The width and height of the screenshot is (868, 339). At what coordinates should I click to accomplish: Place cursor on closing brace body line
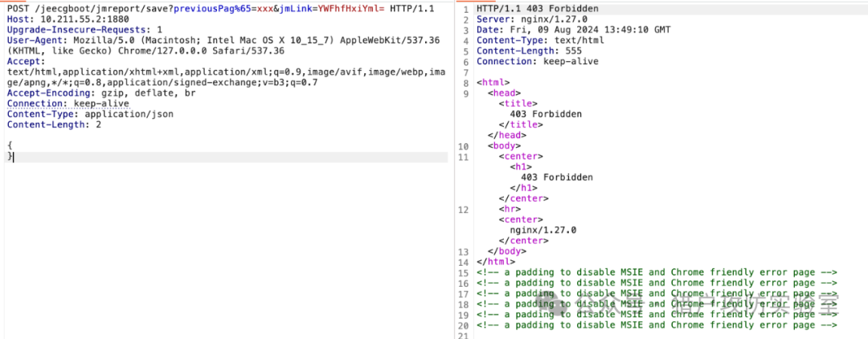[x=226, y=157]
